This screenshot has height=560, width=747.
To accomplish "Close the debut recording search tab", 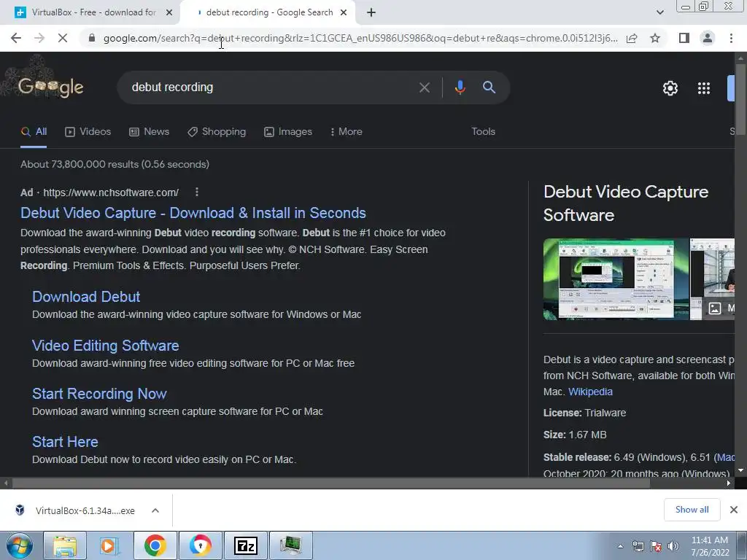I will point(344,12).
